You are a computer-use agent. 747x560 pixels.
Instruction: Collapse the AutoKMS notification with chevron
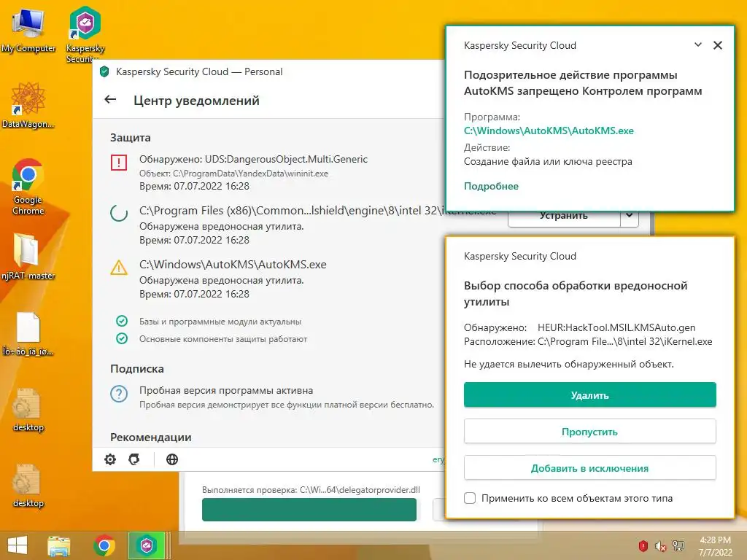698,44
